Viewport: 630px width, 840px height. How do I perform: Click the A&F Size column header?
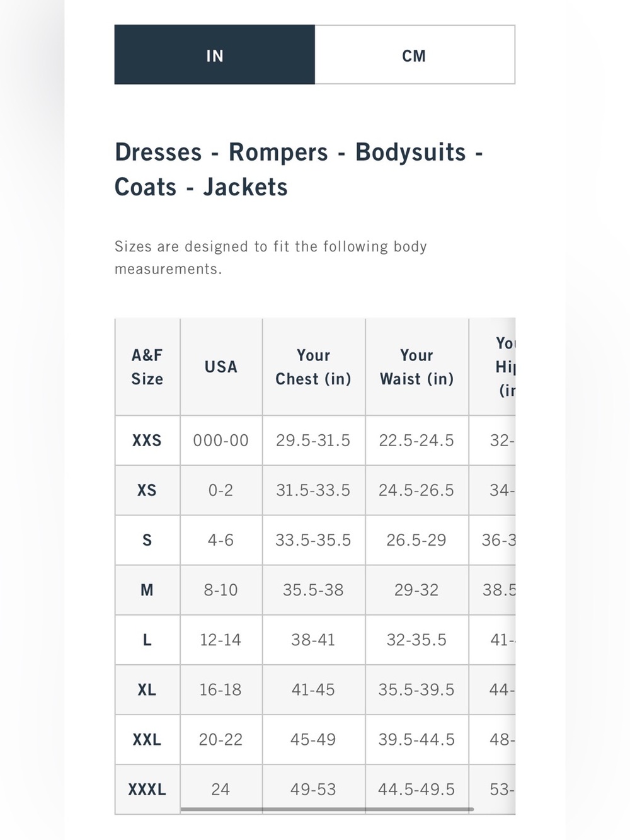tap(147, 367)
